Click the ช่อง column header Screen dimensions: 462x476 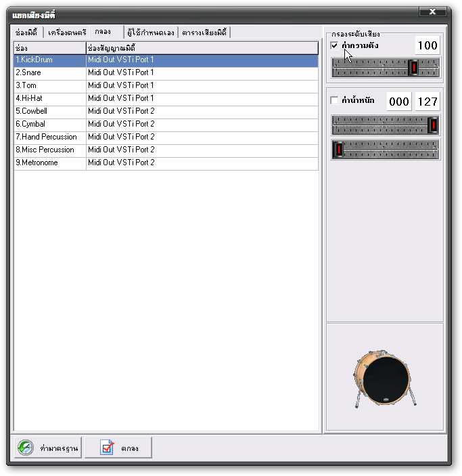50,48
